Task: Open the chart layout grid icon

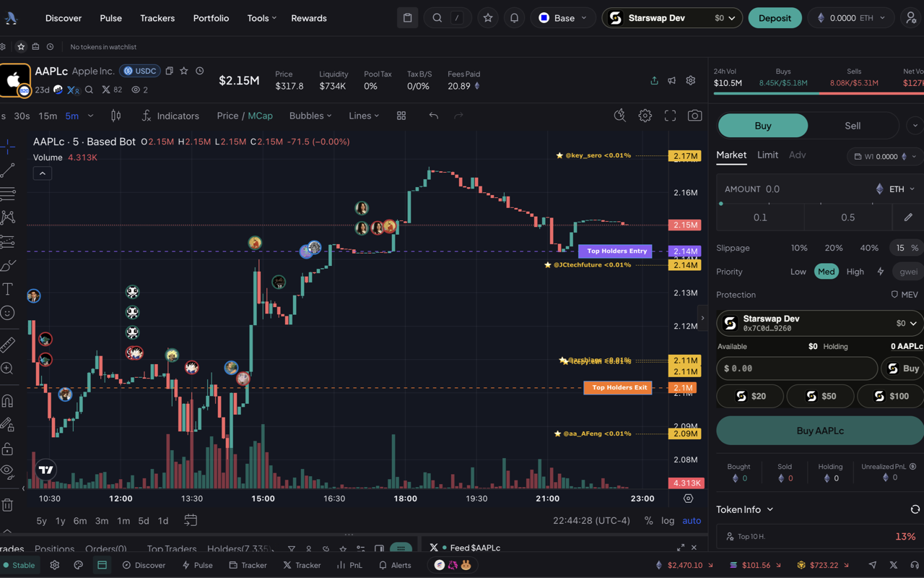Action: 401,116
